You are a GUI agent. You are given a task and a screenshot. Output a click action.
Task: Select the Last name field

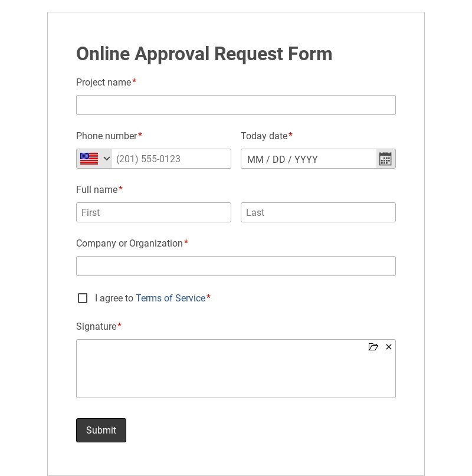coord(318,212)
